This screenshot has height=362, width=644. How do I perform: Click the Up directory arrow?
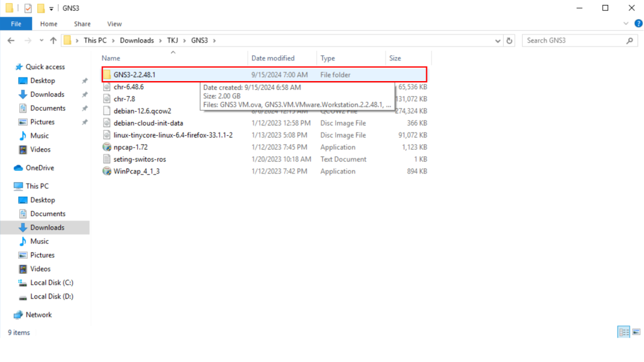click(53, 40)
